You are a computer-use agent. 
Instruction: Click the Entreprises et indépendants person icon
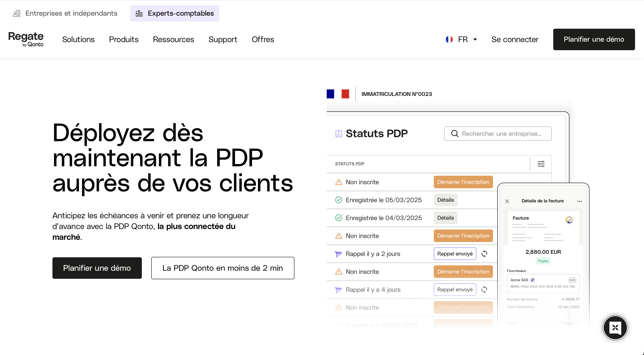pos(17,13)
